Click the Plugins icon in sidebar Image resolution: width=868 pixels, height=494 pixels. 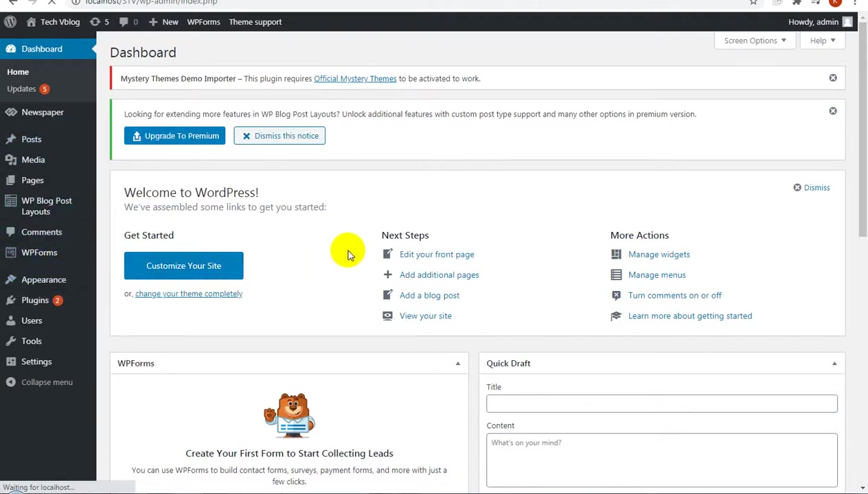pos(10,301)
